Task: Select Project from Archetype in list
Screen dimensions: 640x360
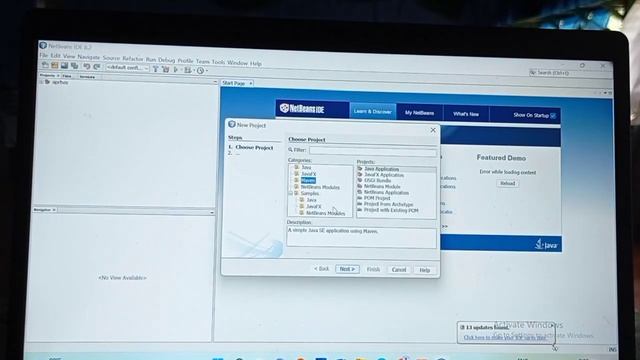Action: click(388, 204)
